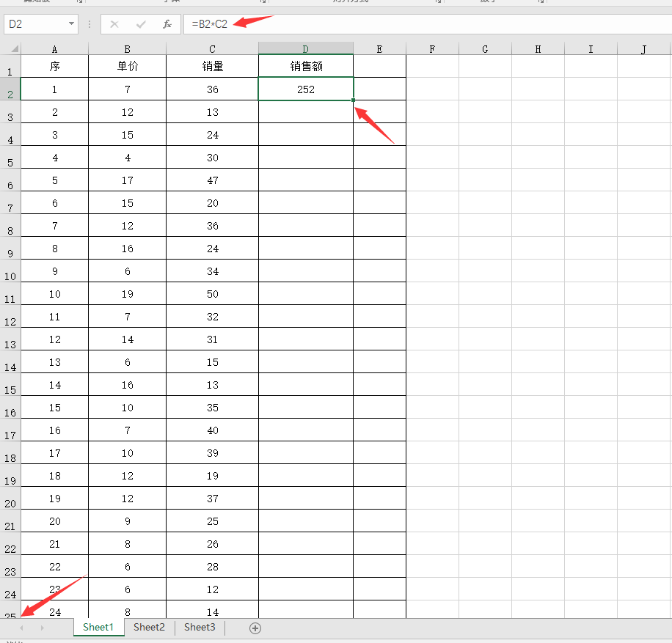Click cell C11 showing 50
Screen dimensions: 672x643
[212, 293]
